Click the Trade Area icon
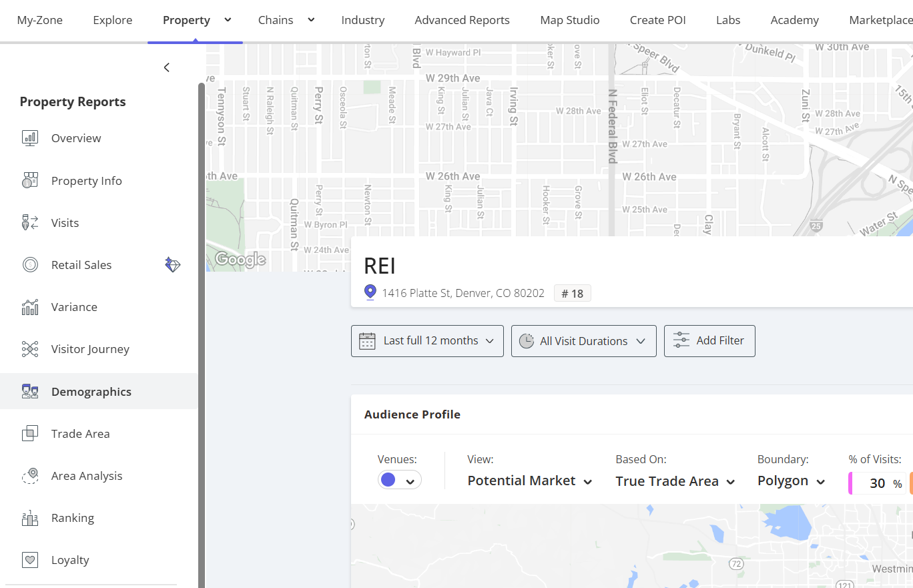Image resolution: width=913 pixels, height=588 pixels. [30, 434]
